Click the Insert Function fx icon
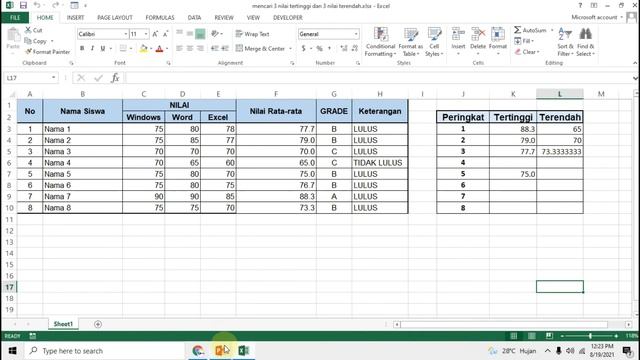The height and width of the screenshot is (360, 640). 115,78
